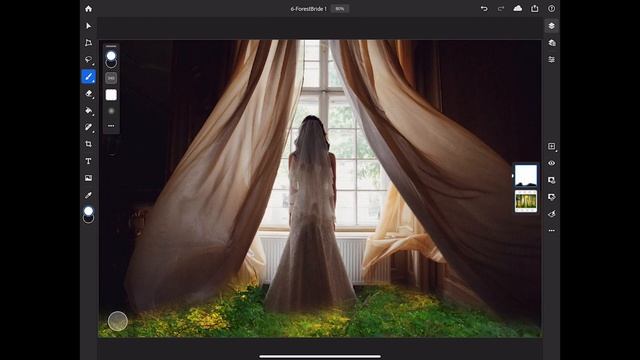Image resolution: width=640 pixels, height=360 pixels.
Task: Toggle clipping mask for layer
Action: coord(551,197)
